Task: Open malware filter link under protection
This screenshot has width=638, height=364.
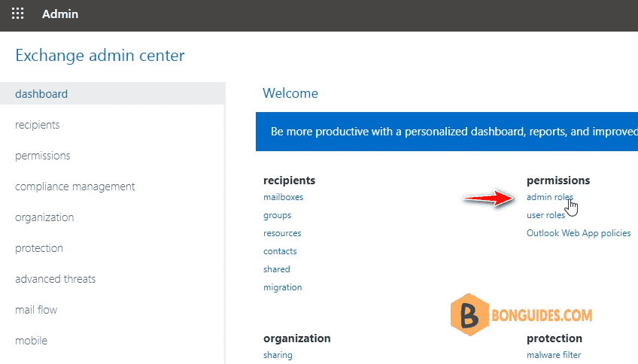Action: pyautogui.click(x=554, y=355)
